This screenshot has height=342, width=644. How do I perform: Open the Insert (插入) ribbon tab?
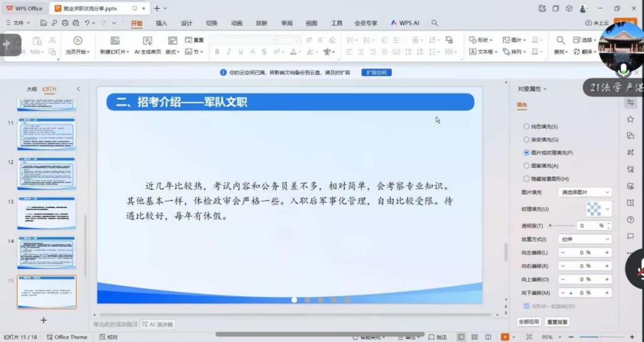161,23
